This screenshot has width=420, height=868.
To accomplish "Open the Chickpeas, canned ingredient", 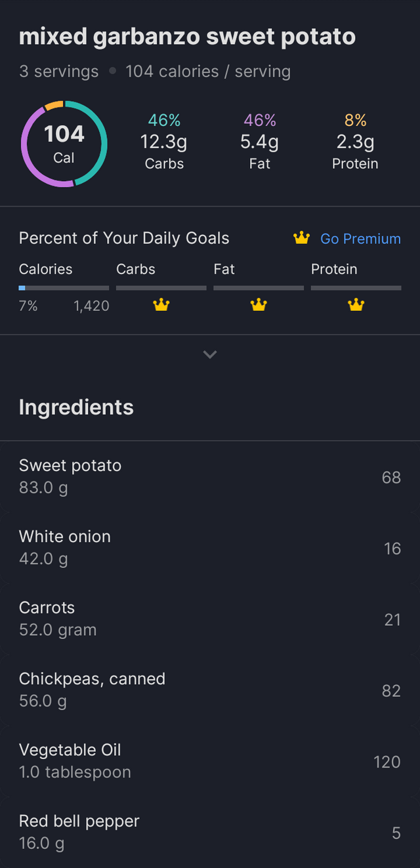I will pos(210,690).
